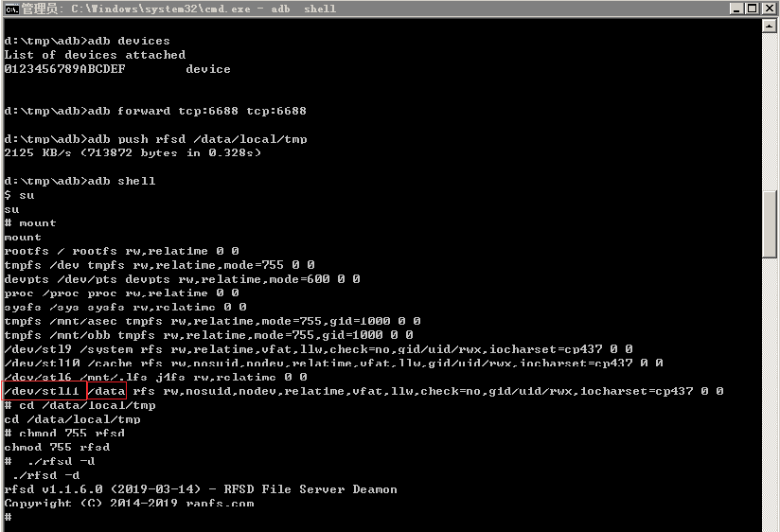Click the 'adb push rfsd' command line
The image size is (780, 532).
click(x=168, y=139)
